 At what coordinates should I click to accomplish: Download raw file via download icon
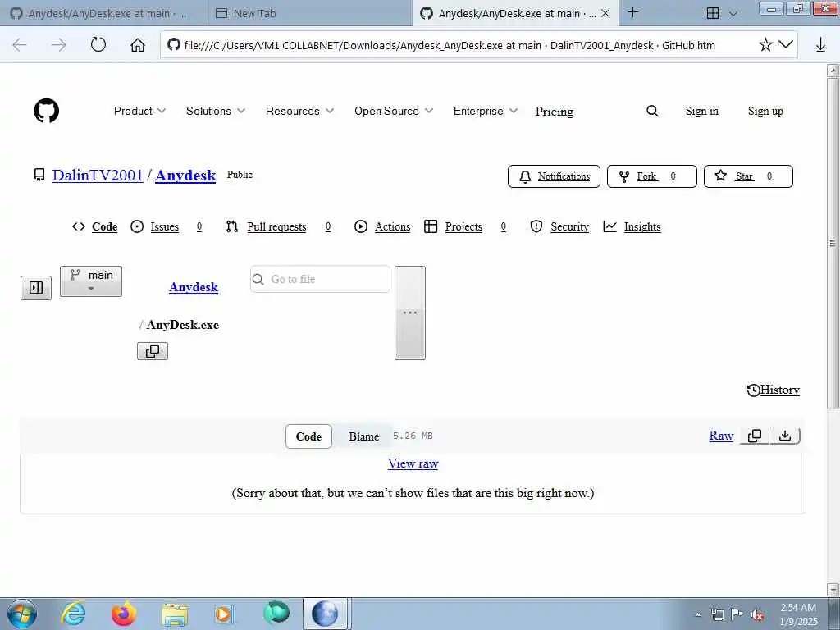click(x=785, y=436)
